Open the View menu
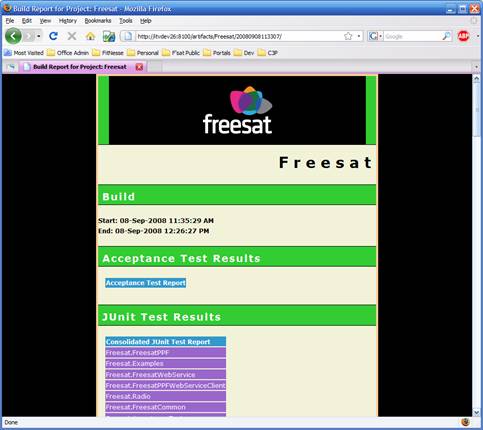Screen dimensions: 483x430 (x=45, y=21)
